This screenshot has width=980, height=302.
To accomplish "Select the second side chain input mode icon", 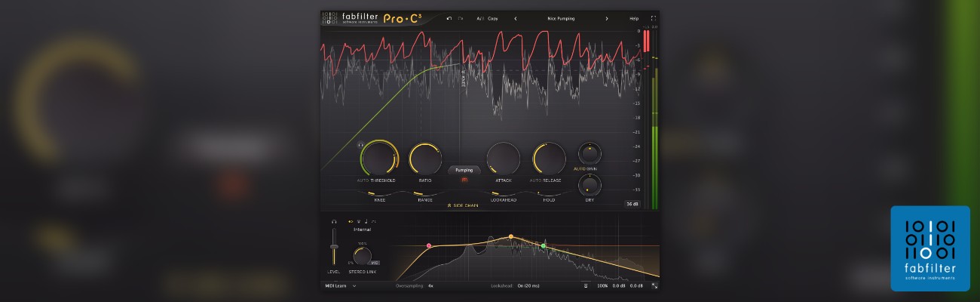I will (358, 221).
